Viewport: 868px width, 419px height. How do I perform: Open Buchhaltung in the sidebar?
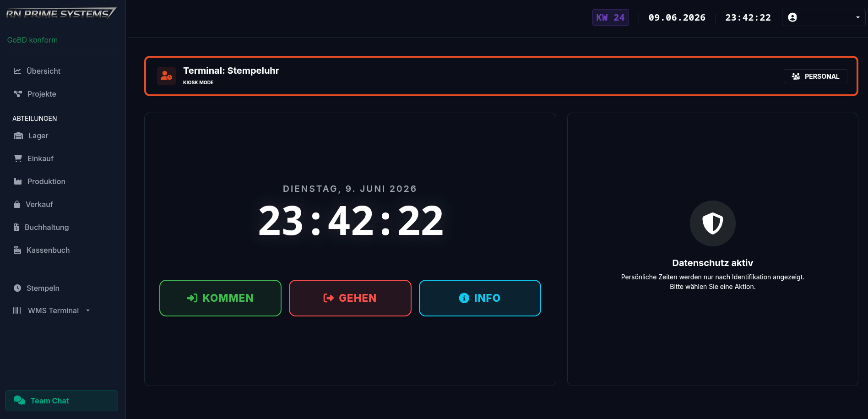coord(62,227)
